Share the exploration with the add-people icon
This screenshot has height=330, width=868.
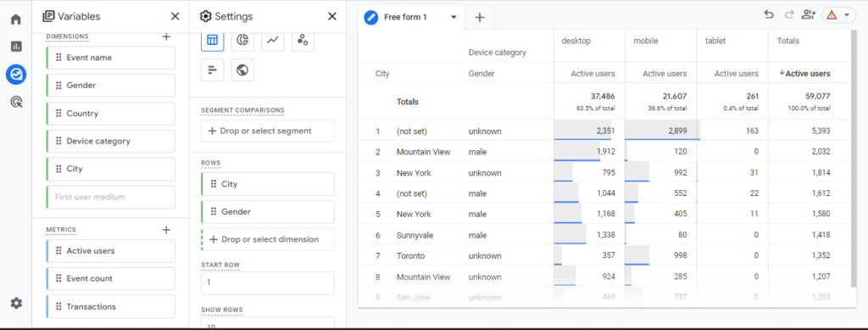pos(809,15)
